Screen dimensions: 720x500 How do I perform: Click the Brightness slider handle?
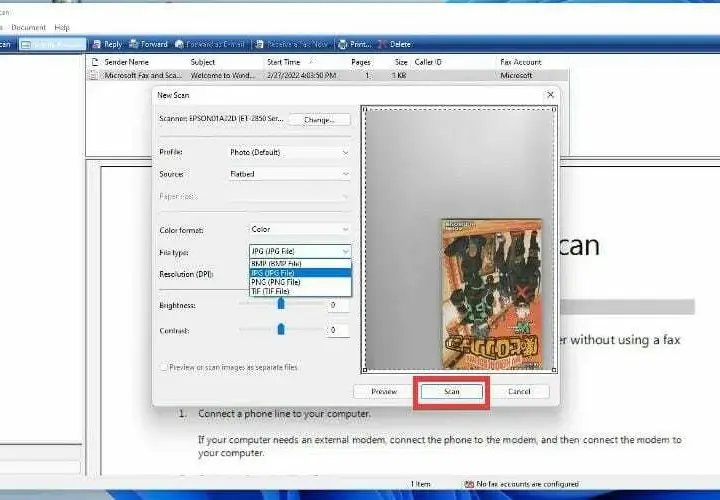(x=281, y=303)
